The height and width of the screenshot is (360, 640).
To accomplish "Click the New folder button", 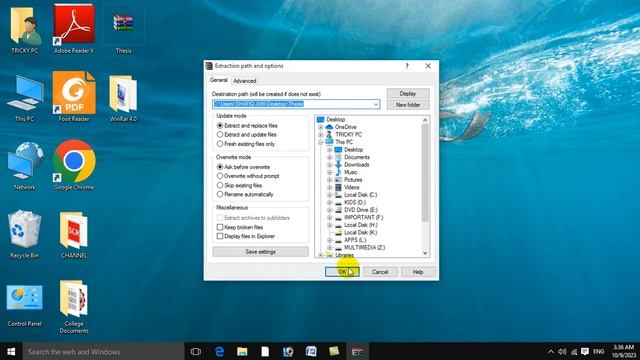I will point(408,105).
